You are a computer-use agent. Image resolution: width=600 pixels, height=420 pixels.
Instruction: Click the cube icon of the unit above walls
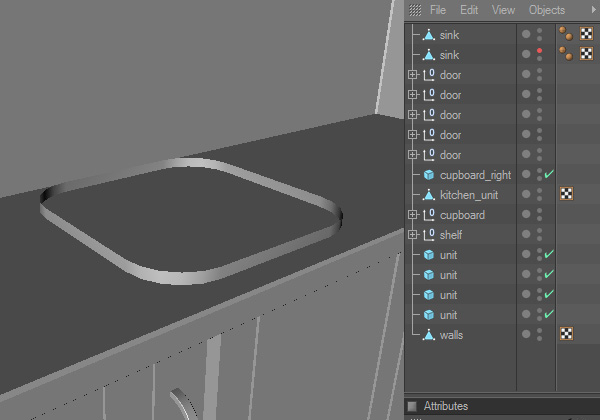tap(429, 315)
